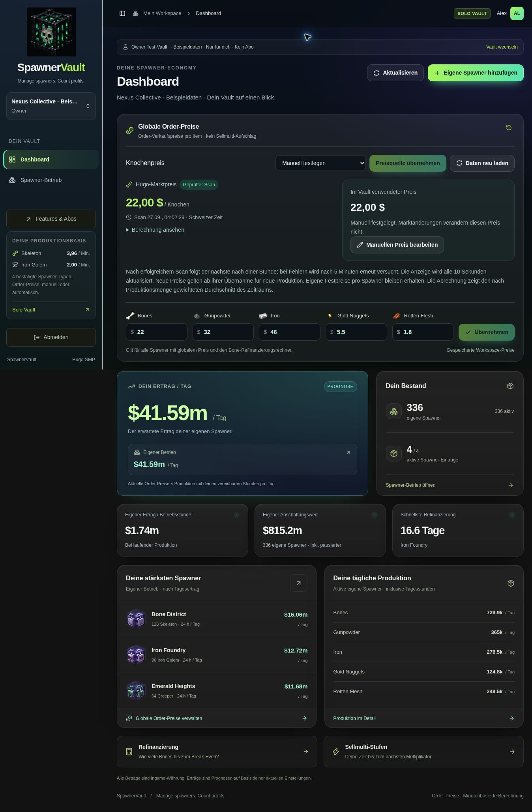Click the AL user avatar
The height and width of the screenshot is (812, 532).
point(517,13)
